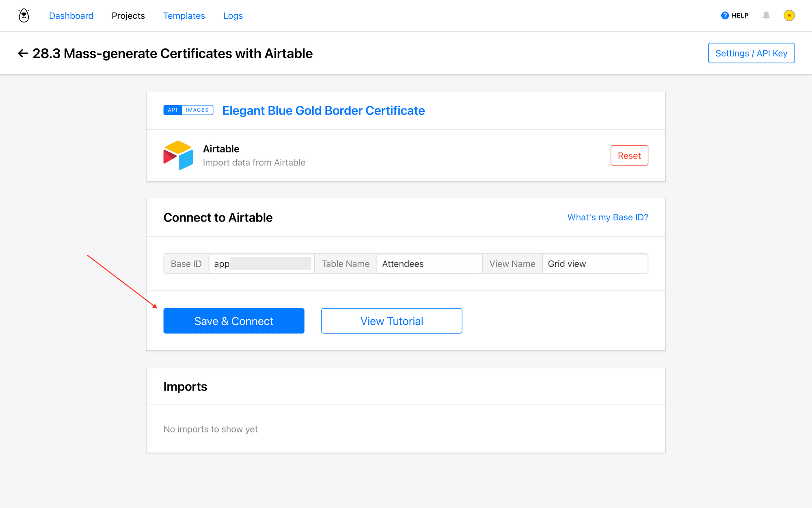Click the Imports section heading
812x508 pixels.
pyautogui.click(x=185, y=386)
